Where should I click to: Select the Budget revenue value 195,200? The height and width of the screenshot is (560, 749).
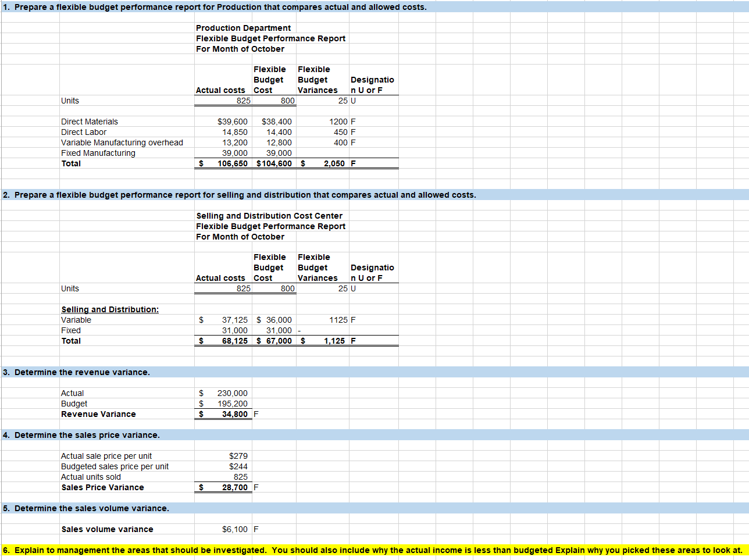coord(233,404)
